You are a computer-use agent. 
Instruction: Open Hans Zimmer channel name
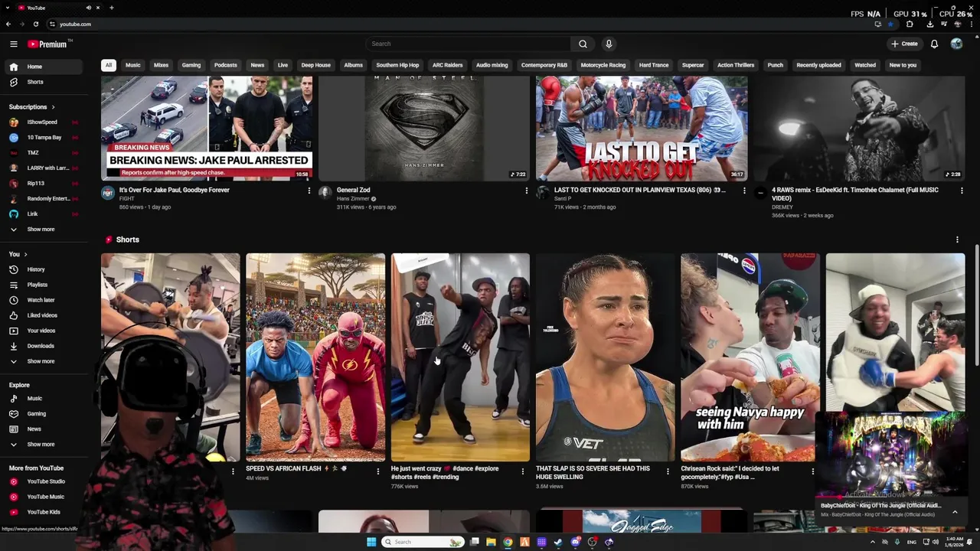click(x=354, y=199)
